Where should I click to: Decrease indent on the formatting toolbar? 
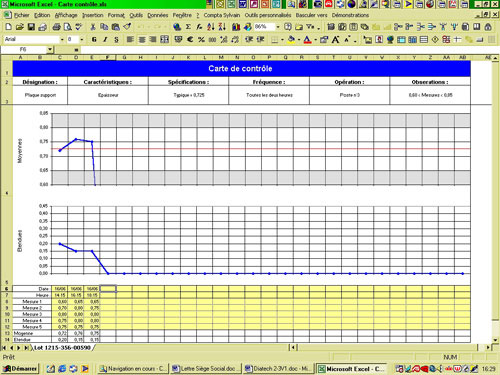[249, 40]
